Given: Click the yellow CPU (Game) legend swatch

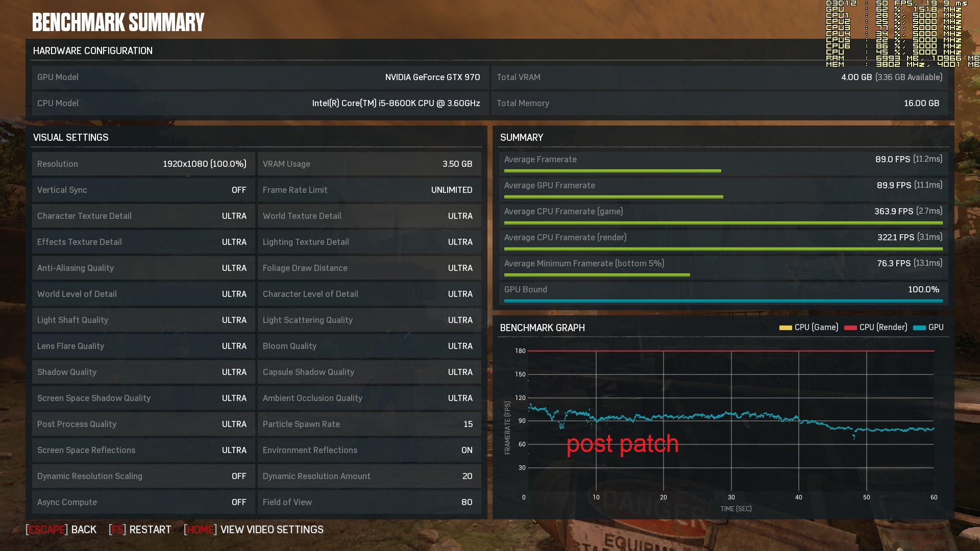Looking at the screenshot, I should click(785, 328).
